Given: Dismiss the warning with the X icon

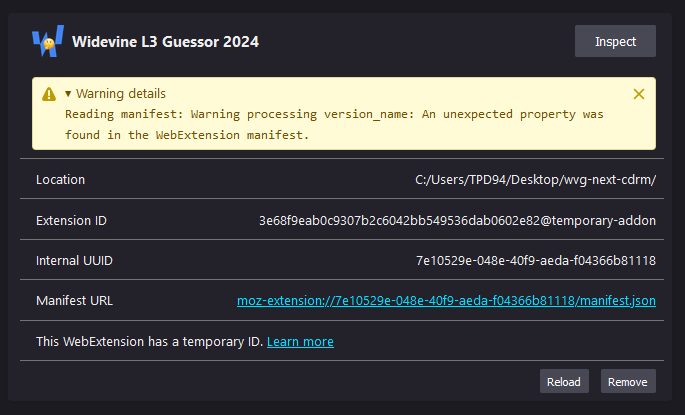Looking at the screenshot, I should pyautogui.click(x=639, y=94).
